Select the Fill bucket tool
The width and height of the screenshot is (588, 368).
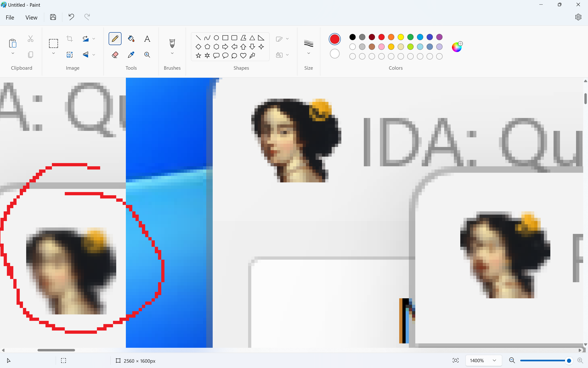[131, 39]
